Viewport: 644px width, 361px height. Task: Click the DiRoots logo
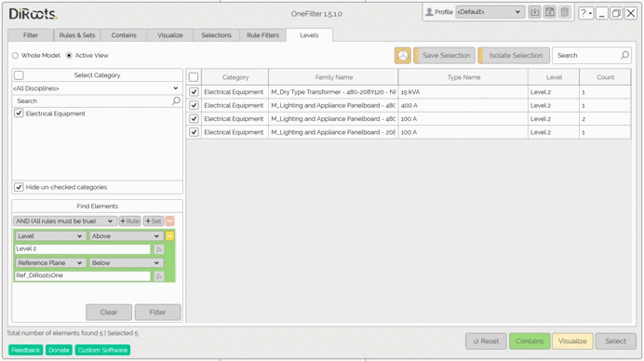[x=33, y=14]
